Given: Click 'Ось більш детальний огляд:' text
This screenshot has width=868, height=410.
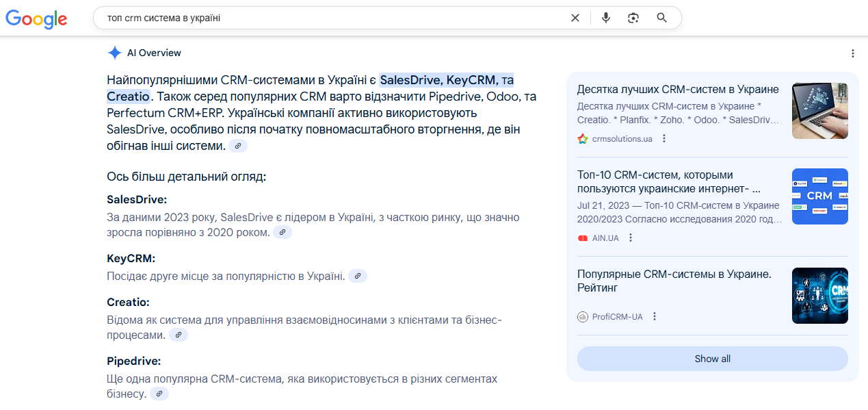Looking at the screenshot, I should [x=186, y=177].
